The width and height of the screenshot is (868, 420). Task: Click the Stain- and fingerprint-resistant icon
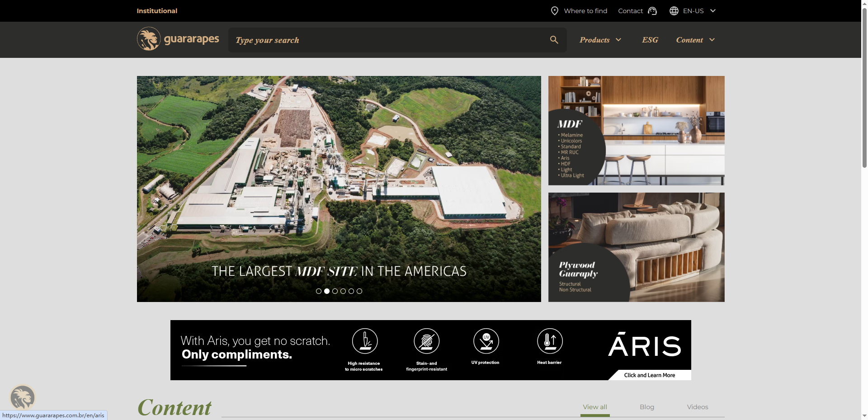pyautogui.click(x=426, y=341)
